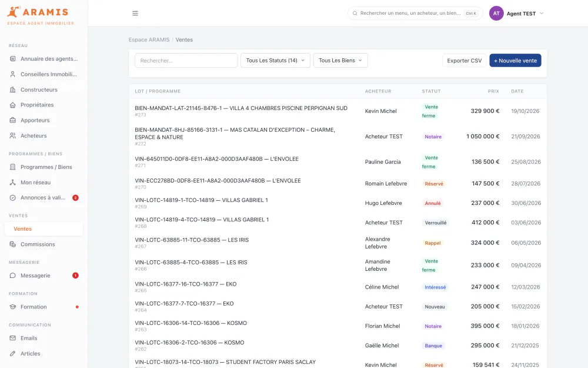Select the MAS CATALAN D'EXCEPTION sale row
Image resolution: width=588 pixels, height=368 pixels.
338,137
